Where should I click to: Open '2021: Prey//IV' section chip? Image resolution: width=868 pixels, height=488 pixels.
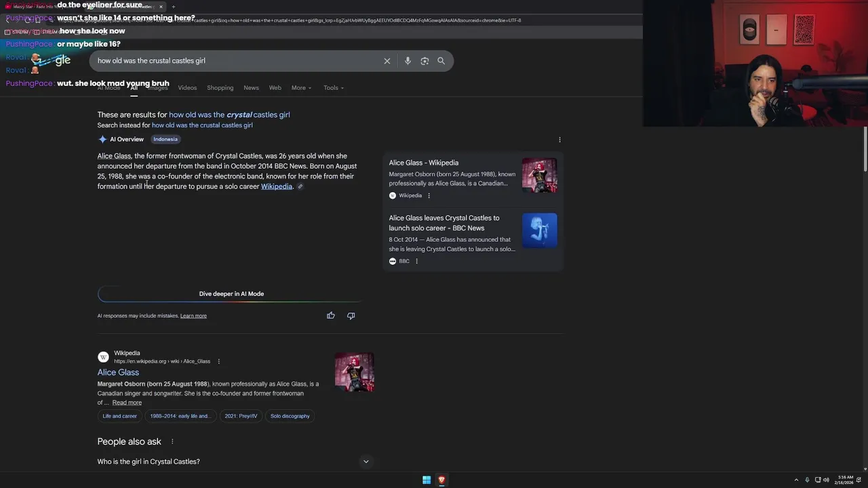pos(241,416)
